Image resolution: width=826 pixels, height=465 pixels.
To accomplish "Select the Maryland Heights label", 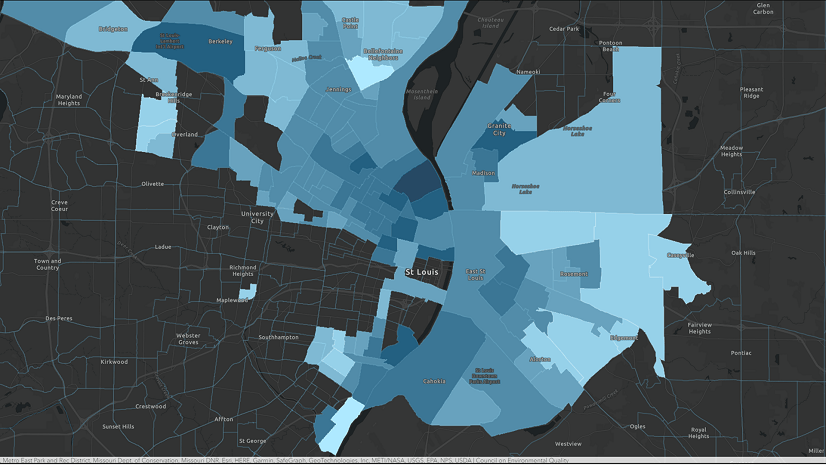I will tap(69, 100).
